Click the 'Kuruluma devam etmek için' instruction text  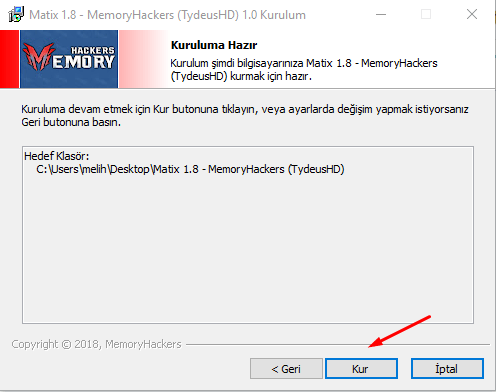pos(245,116)
